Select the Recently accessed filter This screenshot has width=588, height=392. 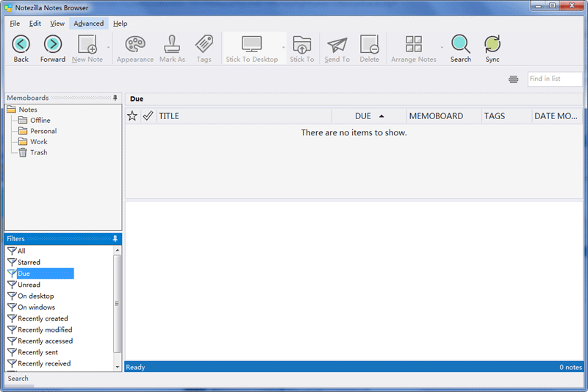[x=45, y=341]
